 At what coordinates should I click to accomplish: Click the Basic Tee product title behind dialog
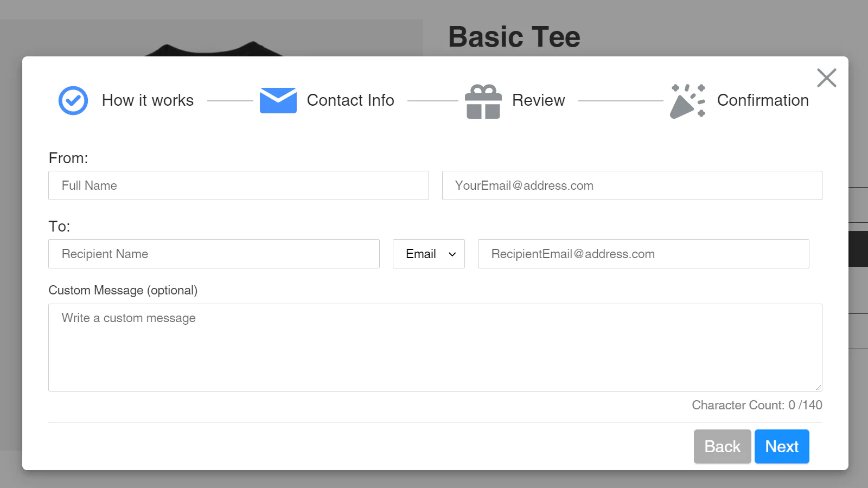pos(514,37)
